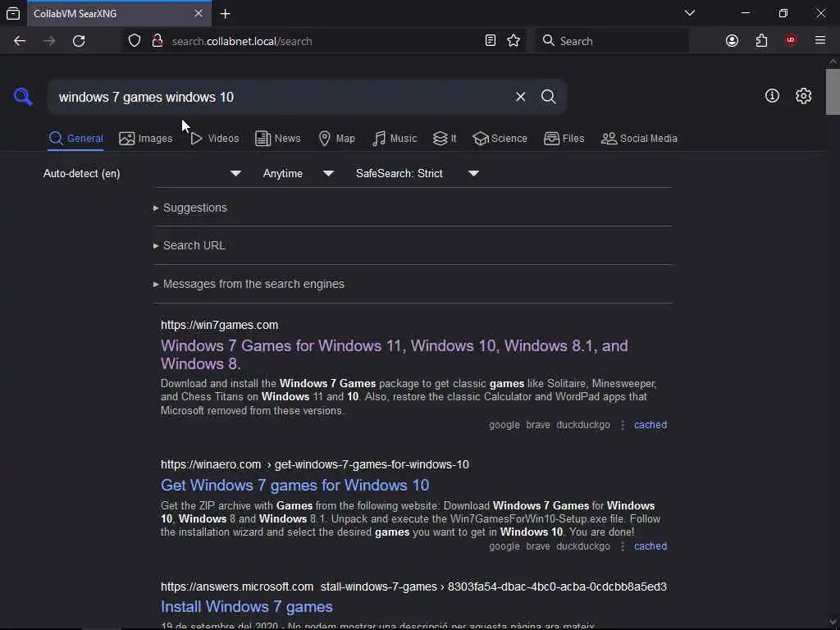This screenshot has height=630, width=840.
Task: Go back to the previous page
Action: click(20, 41)
